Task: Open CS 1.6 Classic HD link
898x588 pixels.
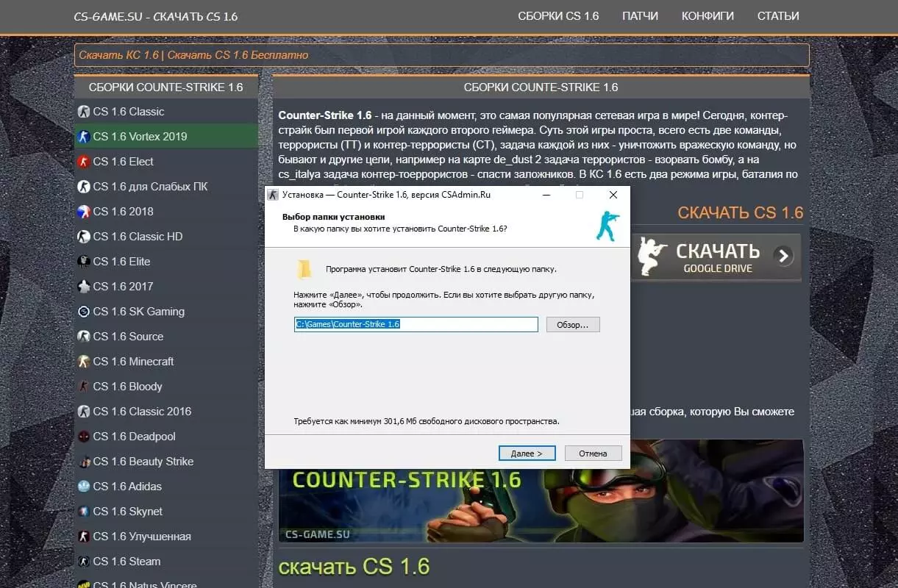Action: pos(138,237)
